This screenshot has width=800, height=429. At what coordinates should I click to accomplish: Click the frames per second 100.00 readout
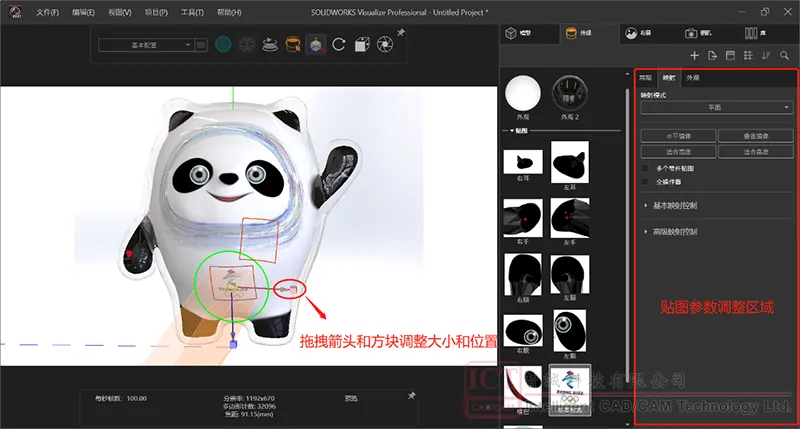[x=121, y=398]
